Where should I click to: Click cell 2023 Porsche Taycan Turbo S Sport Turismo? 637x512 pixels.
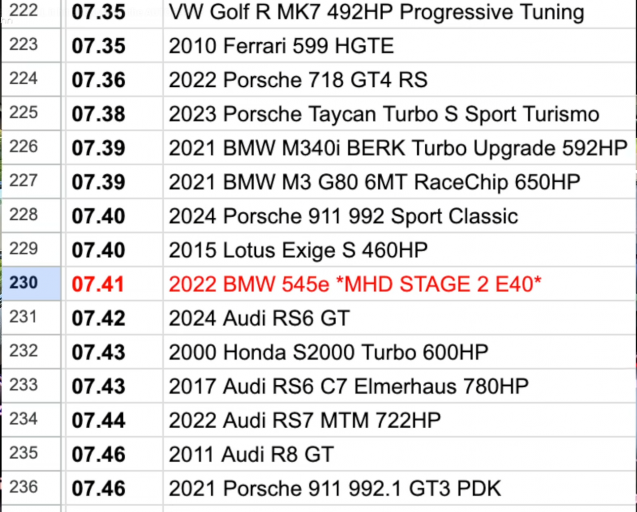click(400, 113)
